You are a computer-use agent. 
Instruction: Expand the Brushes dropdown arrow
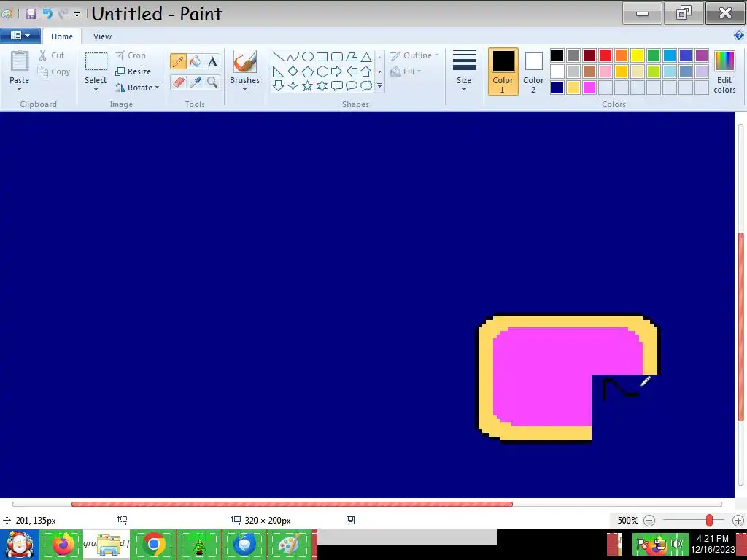pos(245,90)
